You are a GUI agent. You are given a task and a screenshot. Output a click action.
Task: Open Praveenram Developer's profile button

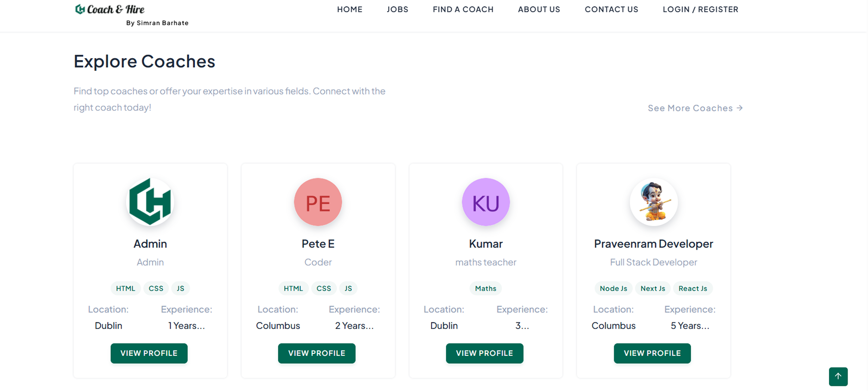[x=652, y=353]
